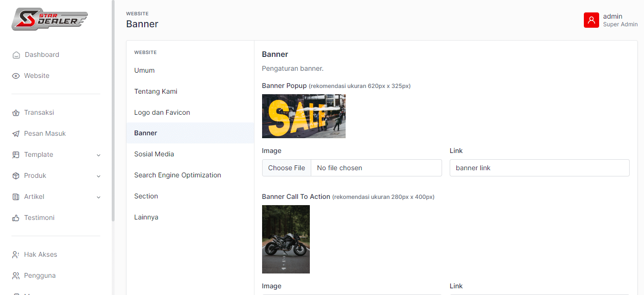Viewport: 644px width, 295px height.
Task: Click the Transaksi basket icon
Action: click(x=16, y=113)
